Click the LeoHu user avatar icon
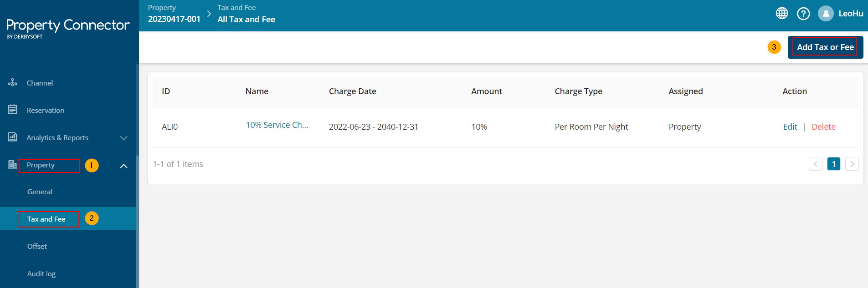Image resolution: width=868 pixels, height=288 pixels. [x=826, y=14]
